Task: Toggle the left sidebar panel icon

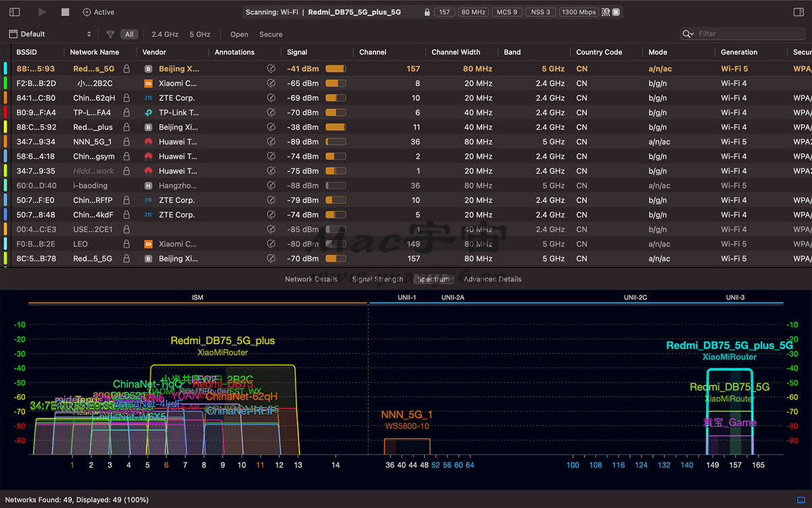Action: [x=14, y=12]
